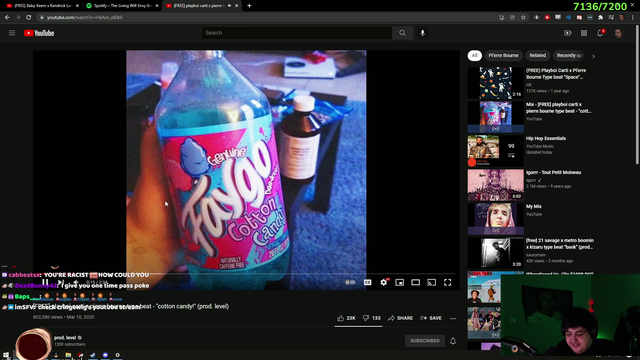The image size is (640, 360).
Task: Enter fullscreen on the video player
Action: tap(447, 282)
